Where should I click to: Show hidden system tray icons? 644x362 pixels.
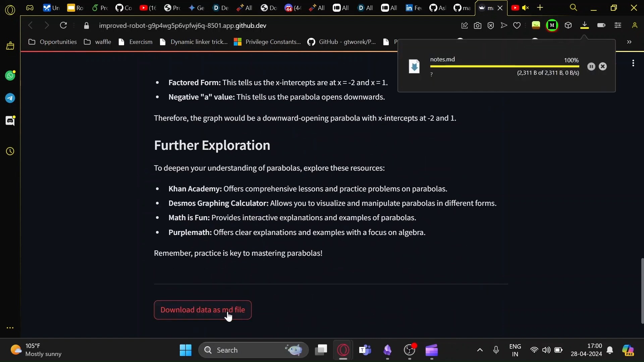(480, 350)
